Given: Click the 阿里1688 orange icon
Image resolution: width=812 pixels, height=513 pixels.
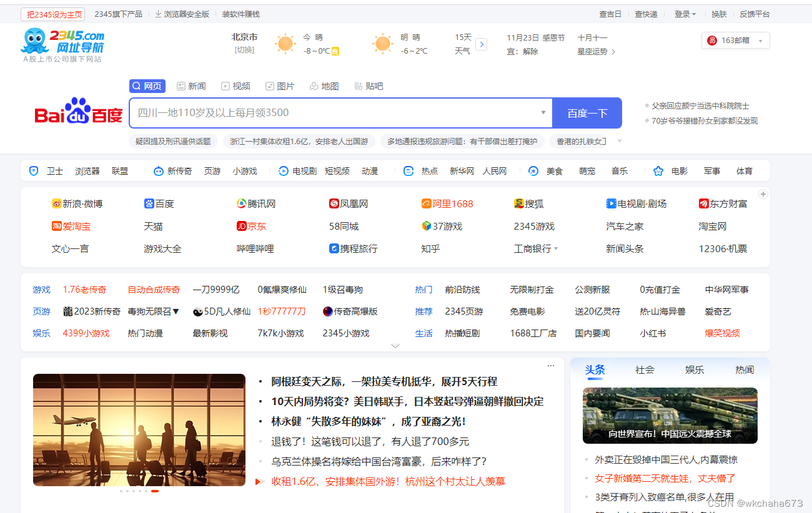Looking at the screenshot, I should click(x=427, y=203).
